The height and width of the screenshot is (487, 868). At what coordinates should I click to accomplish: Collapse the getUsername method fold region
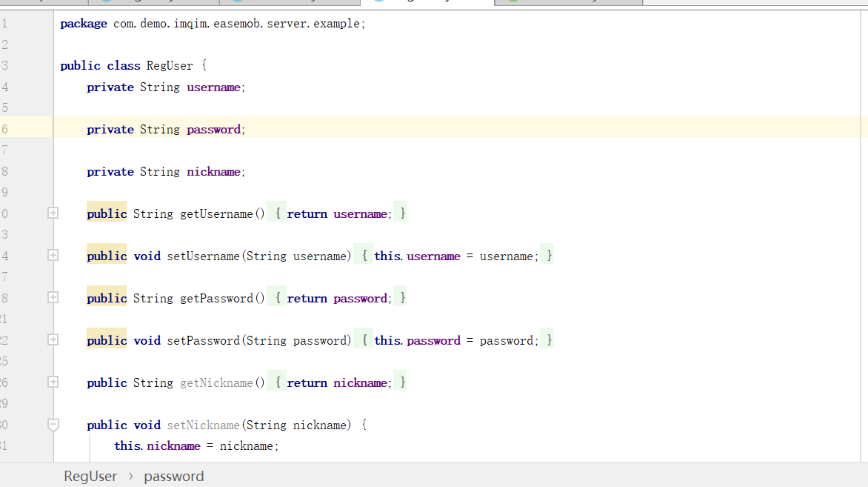[52, 213]
